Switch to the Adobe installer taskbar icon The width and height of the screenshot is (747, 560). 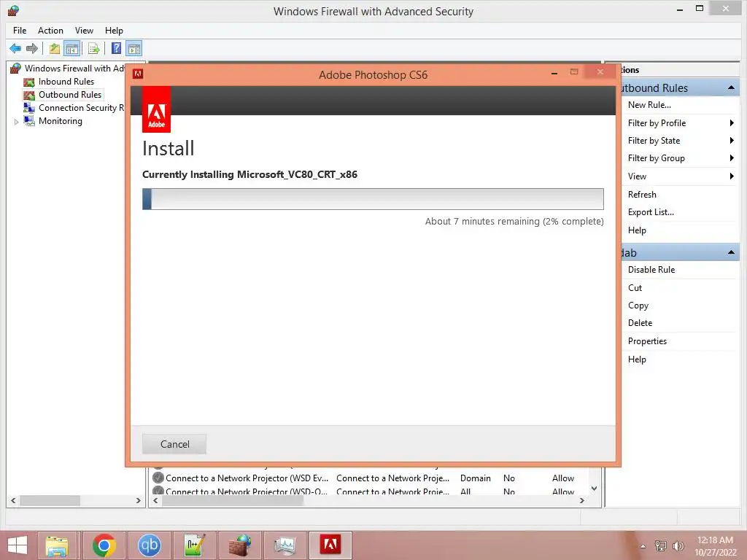[330, 545]
